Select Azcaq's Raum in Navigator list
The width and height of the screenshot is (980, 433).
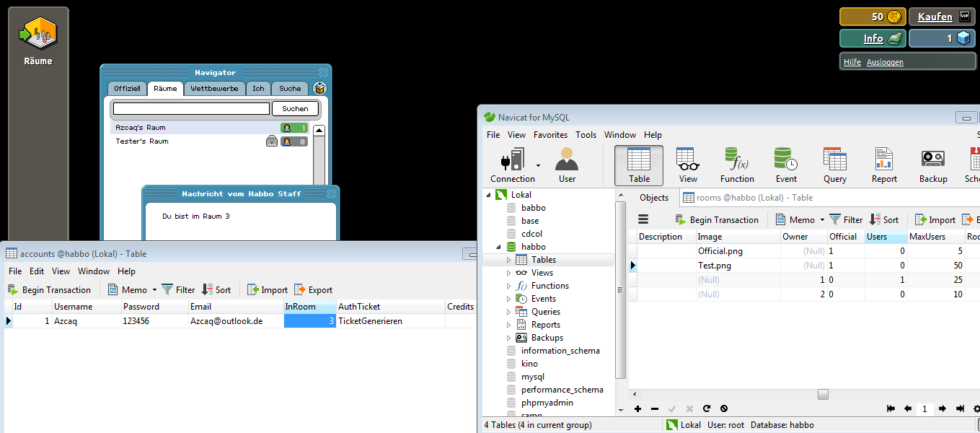[211, 128]
